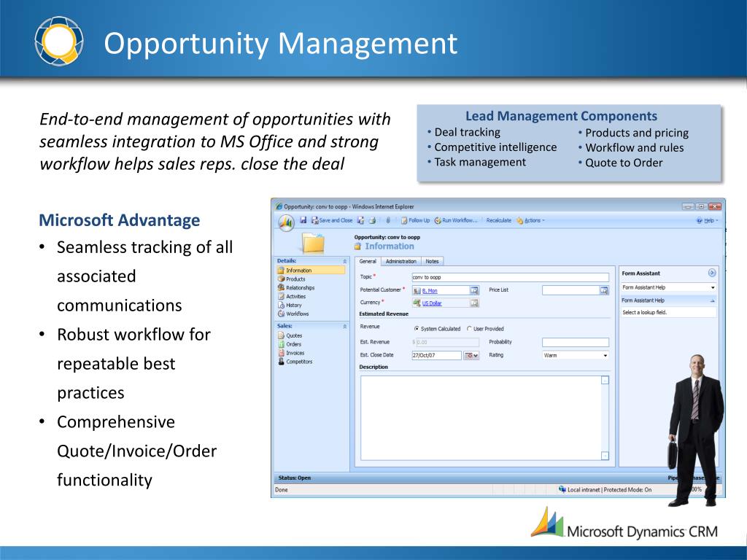This screenshot has height=560, width=747.
Task: Click the Currency lookup icon
Action: (474, 303)
